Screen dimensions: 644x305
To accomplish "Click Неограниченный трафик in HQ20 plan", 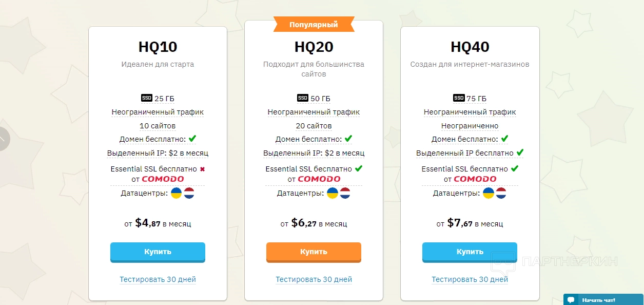I will click(x=314, y=112).
